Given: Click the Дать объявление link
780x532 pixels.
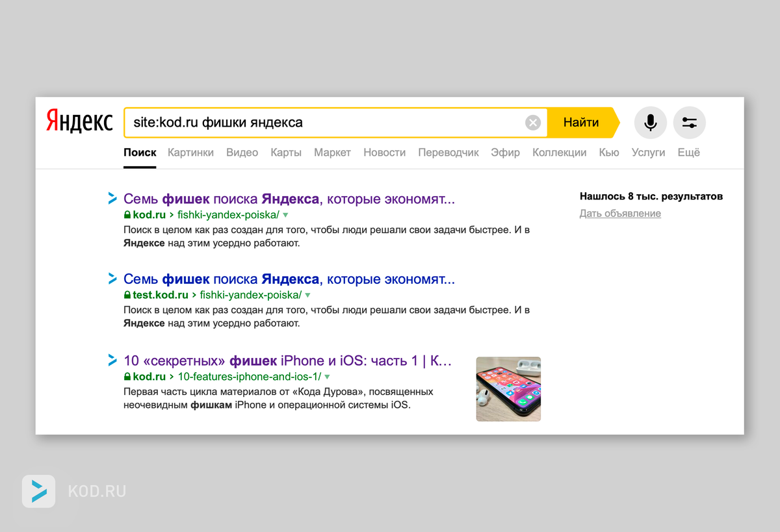Looking at the screenshot, I should point(620,214).
